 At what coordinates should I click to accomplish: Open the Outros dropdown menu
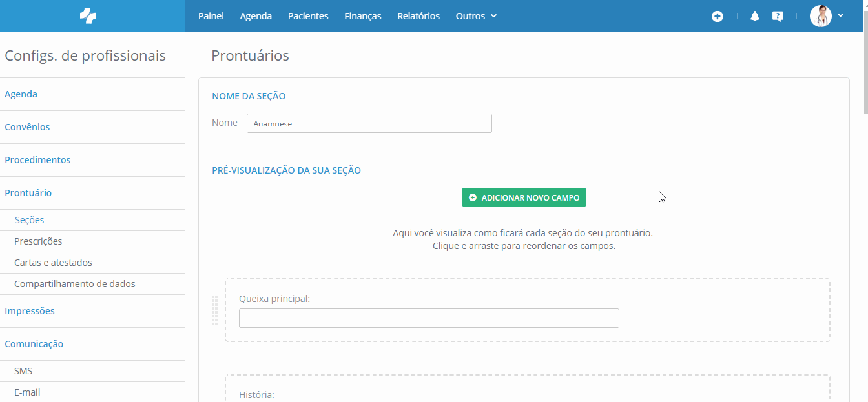coord(476,16)
